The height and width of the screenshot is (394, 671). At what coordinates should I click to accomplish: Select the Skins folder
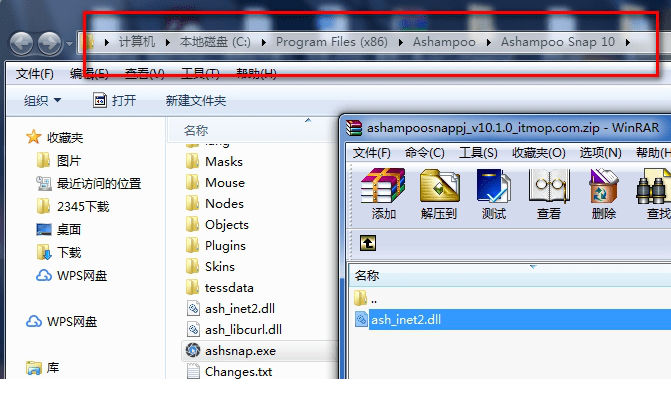pos(211,267)
